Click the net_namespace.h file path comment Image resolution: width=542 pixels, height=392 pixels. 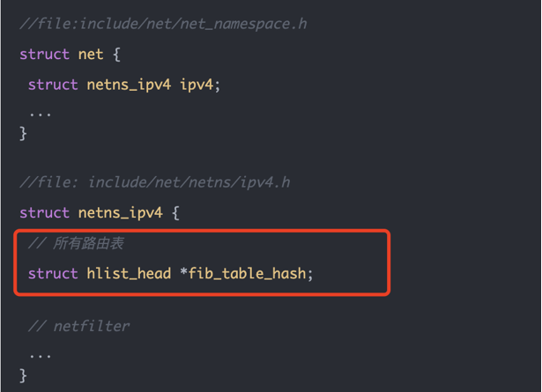click(163, 24)
